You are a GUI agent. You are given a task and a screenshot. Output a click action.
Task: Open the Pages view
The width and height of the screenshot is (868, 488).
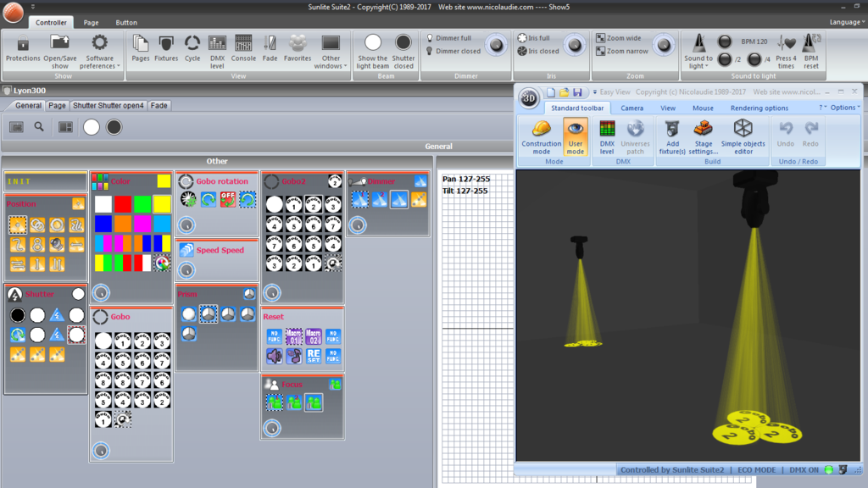[x=141, y=48]
